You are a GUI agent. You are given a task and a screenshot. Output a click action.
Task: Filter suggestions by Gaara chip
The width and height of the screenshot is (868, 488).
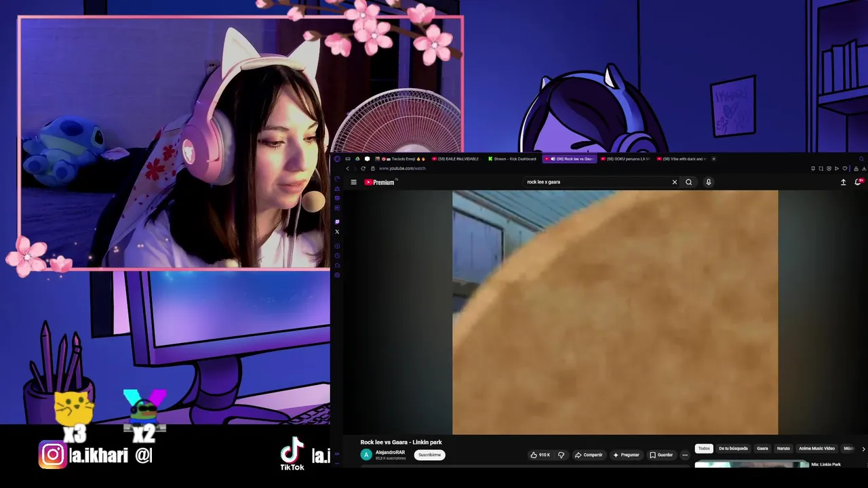(x=762, y=448)
